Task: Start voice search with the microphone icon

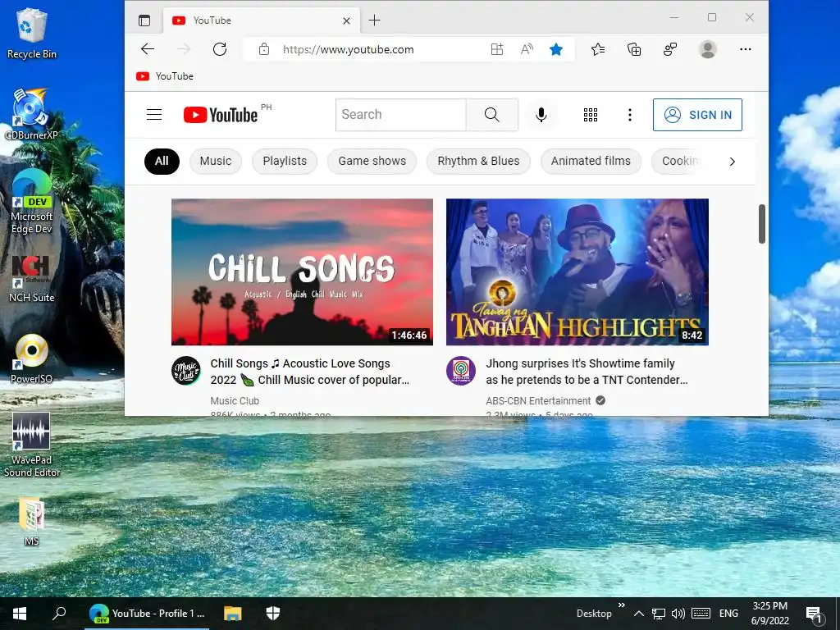Action: [541, 115]
